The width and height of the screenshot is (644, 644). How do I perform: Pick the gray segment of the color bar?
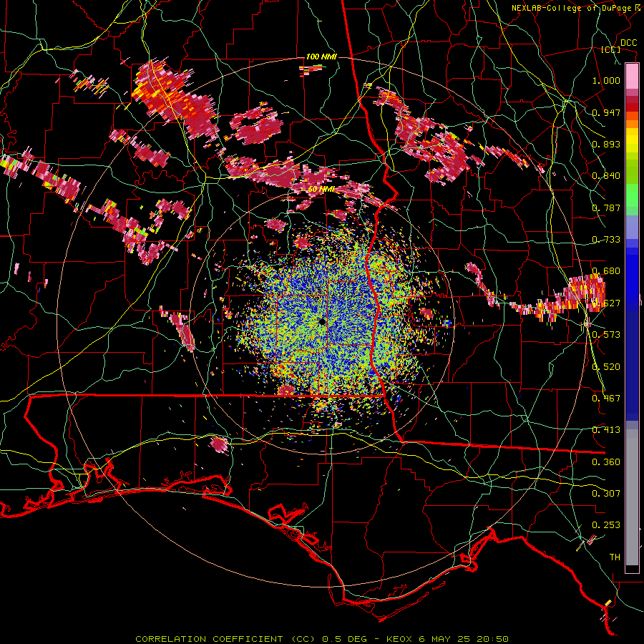click(632, 497)
